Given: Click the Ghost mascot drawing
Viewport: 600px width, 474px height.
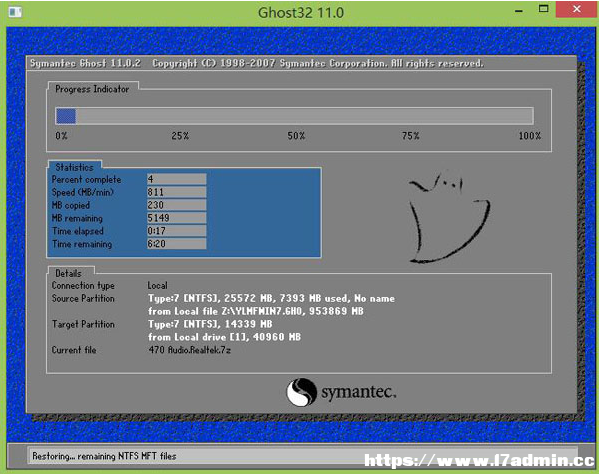Looking at the screenshot, I should (450, 218).
